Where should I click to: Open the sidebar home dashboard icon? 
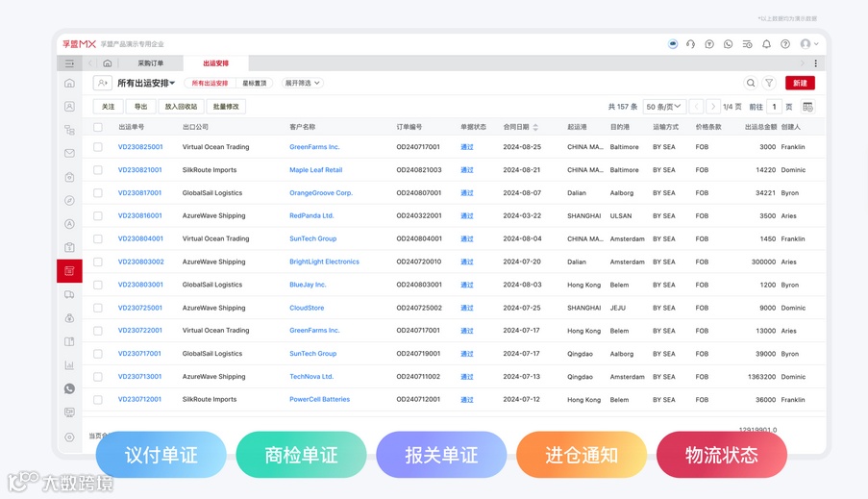tap(69, 83)
